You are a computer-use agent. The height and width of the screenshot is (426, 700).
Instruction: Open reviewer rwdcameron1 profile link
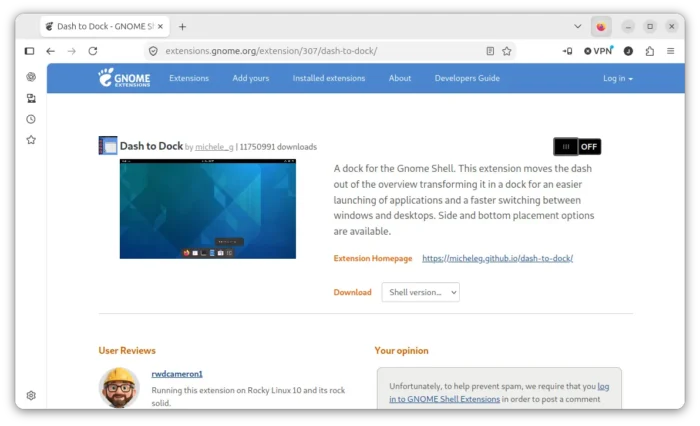(x=177, y=374)
